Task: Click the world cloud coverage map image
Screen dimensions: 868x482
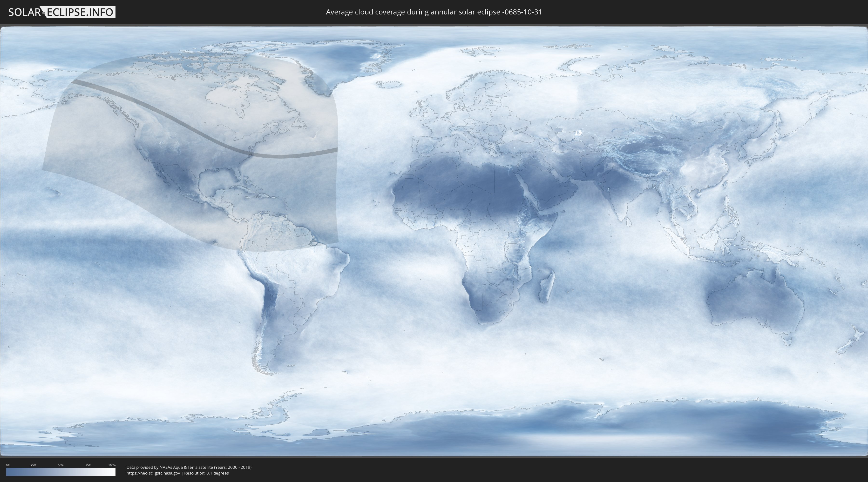Action: pyautogui.click(x=434, y=241)
